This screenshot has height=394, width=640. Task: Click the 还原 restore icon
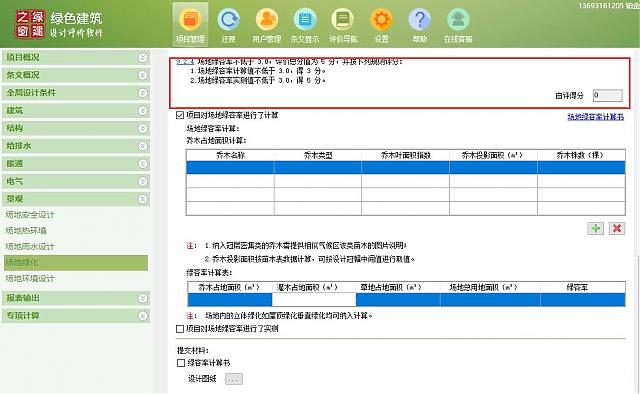tap(228, 20)
